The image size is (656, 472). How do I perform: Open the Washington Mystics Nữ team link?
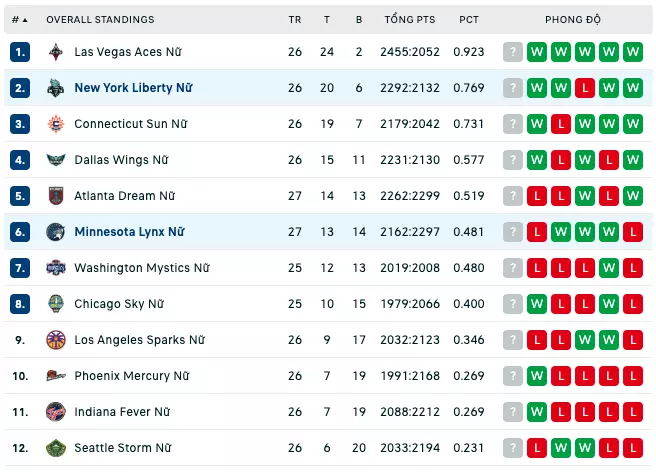pyautogui.click(x=142, y=268)
